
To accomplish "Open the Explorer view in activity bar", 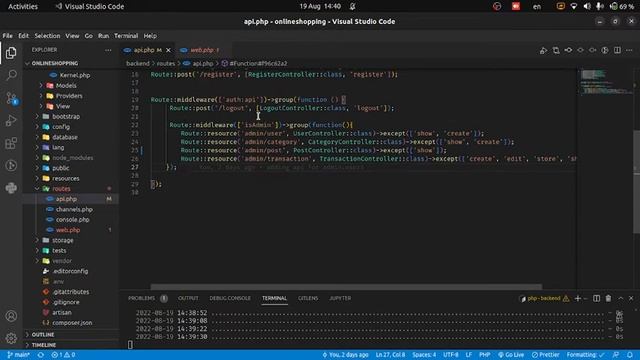I will [x=11, y=53].
